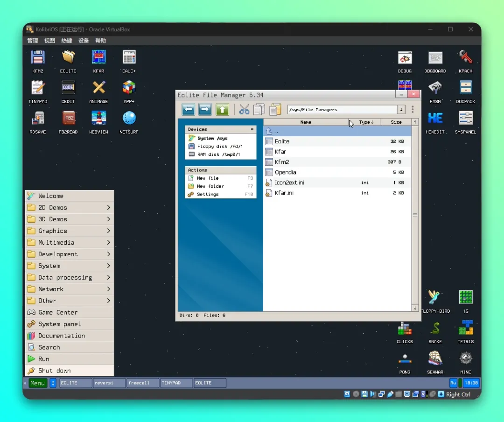Expand the 2D Demos submenu
Image resolution: width=504 pixels, height=422 pixels.
click(70, 207)
